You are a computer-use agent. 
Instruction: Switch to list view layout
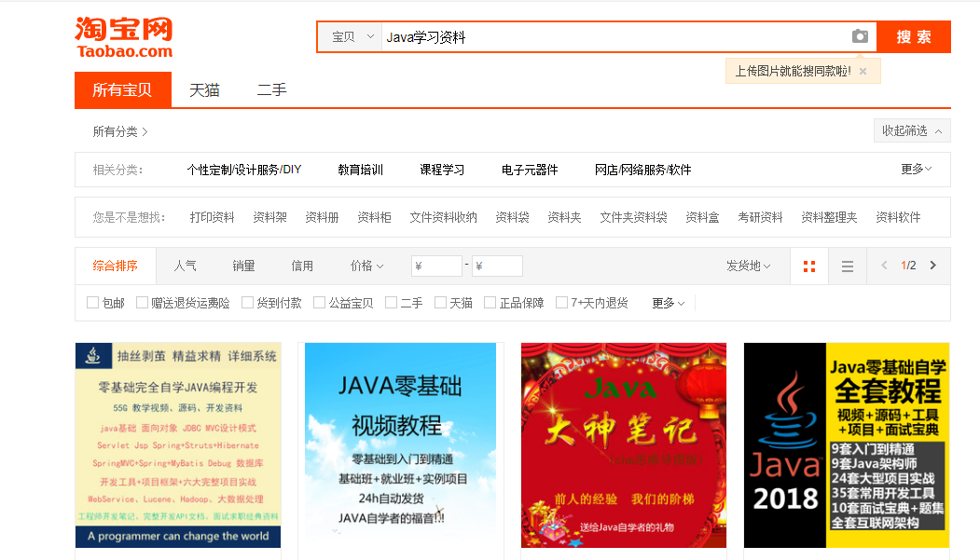click(848, 266)
